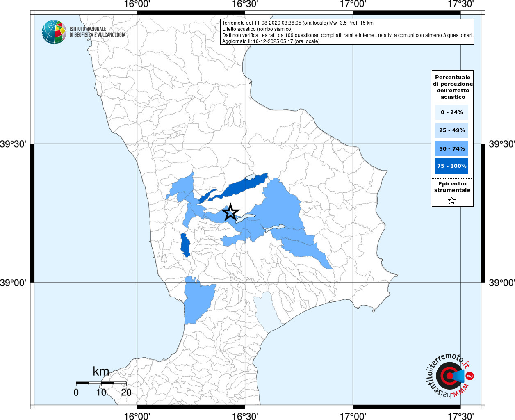Screen dimensions: 515x420
Task: Click the 'Percentuale di percezione' legend title
Action: coord(453,87)
